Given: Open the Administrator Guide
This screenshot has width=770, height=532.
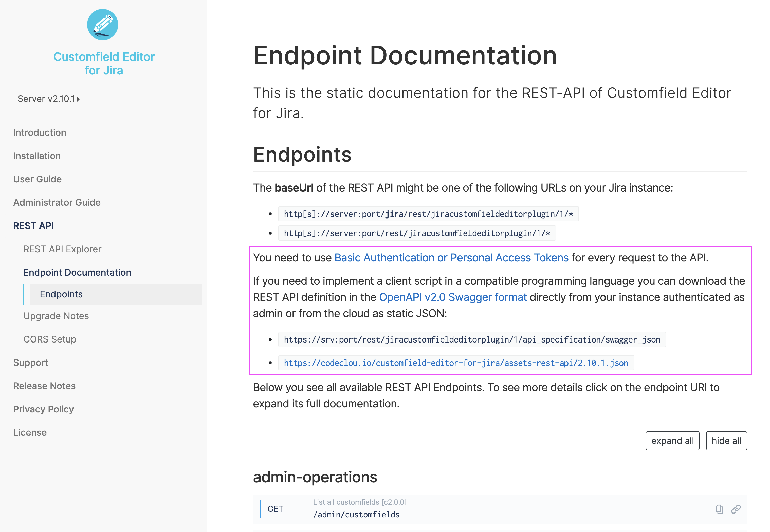Looking at the screenshot, I should click(x=57, y=202).
